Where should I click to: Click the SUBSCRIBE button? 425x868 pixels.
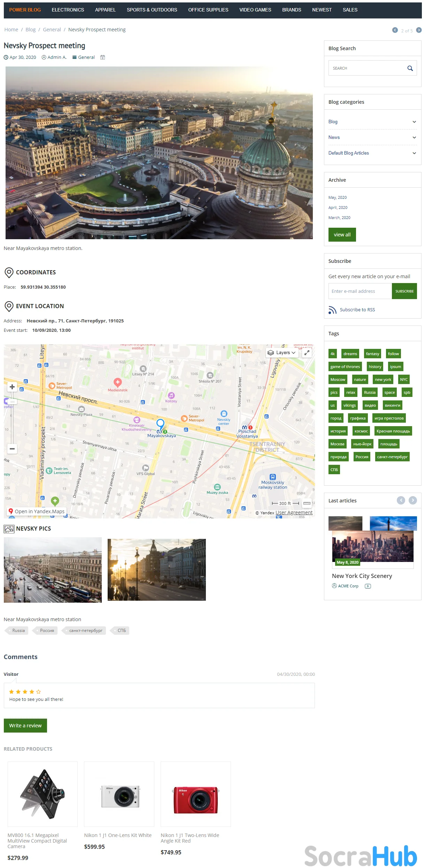(x=404, y=291)
